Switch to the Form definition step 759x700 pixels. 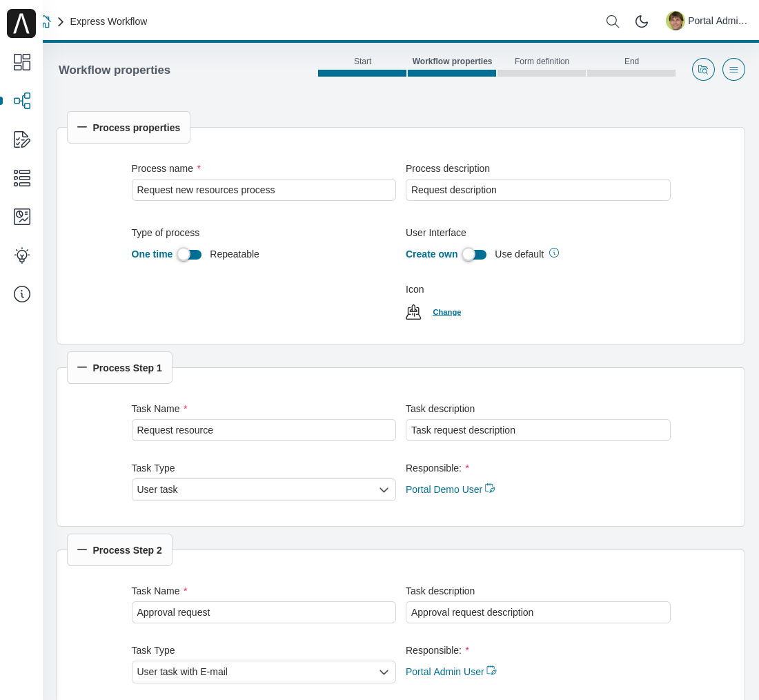[542, 61]
